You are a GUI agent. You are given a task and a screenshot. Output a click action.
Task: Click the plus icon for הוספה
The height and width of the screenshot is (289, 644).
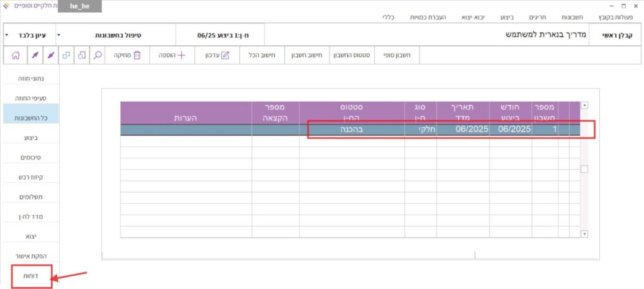coord(182,55)
